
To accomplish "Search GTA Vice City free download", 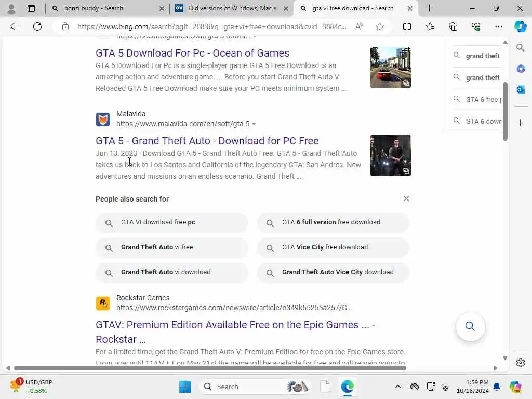I will [x=333, y=247].
